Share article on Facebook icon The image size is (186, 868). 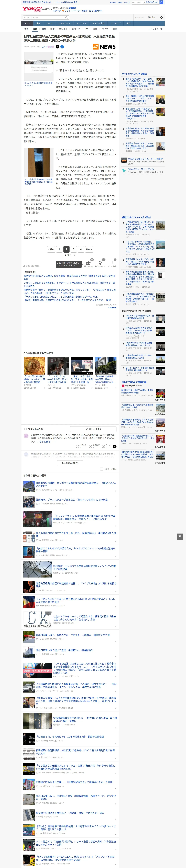click(x=62, y=47)
